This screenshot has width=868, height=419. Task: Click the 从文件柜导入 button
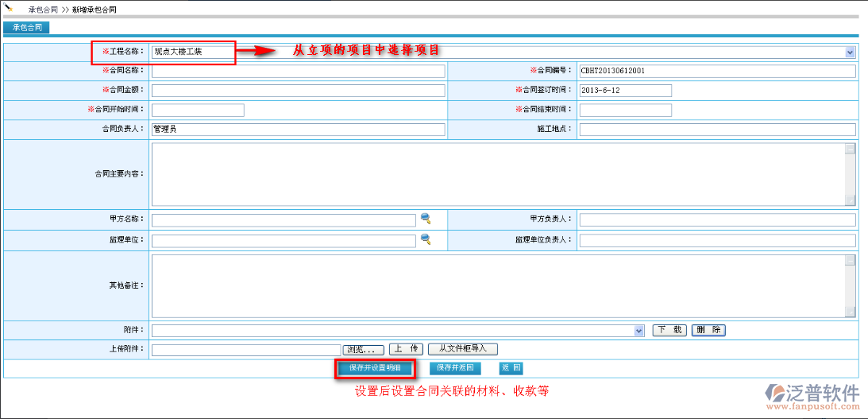point(462,349)
